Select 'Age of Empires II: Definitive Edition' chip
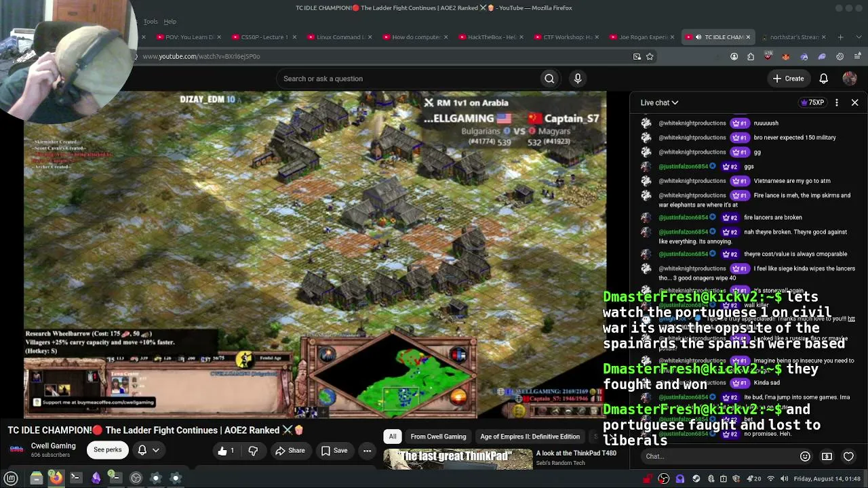The width and height of the screenshot is (868, 488). point(530,436)
